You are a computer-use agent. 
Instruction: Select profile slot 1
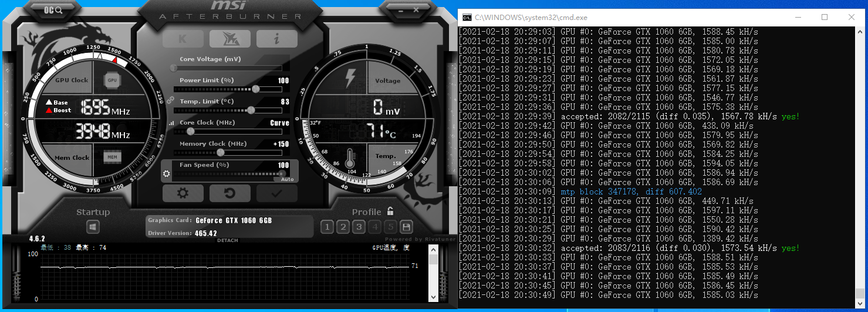(327, 227)
